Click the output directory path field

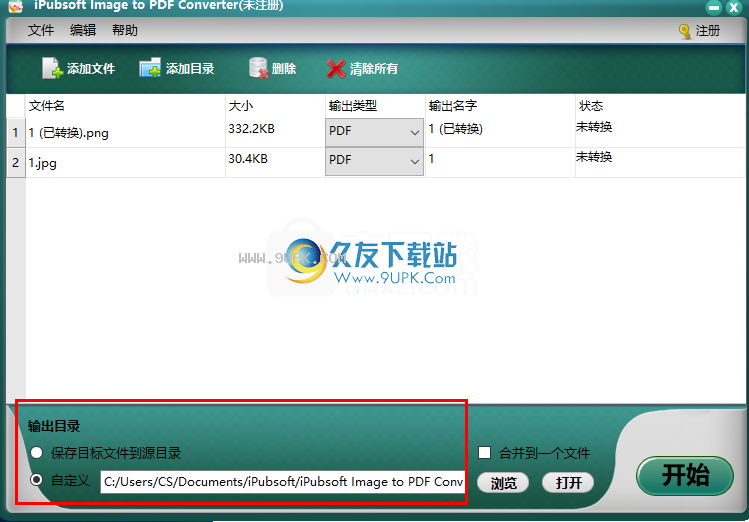point(282,481)
